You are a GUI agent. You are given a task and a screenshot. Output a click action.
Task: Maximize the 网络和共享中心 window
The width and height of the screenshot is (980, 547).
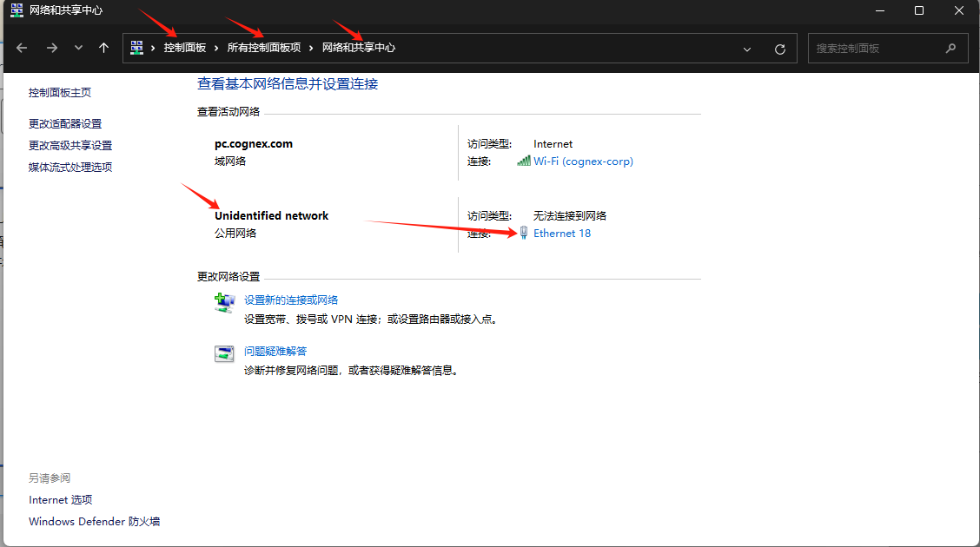pos(919,10)
